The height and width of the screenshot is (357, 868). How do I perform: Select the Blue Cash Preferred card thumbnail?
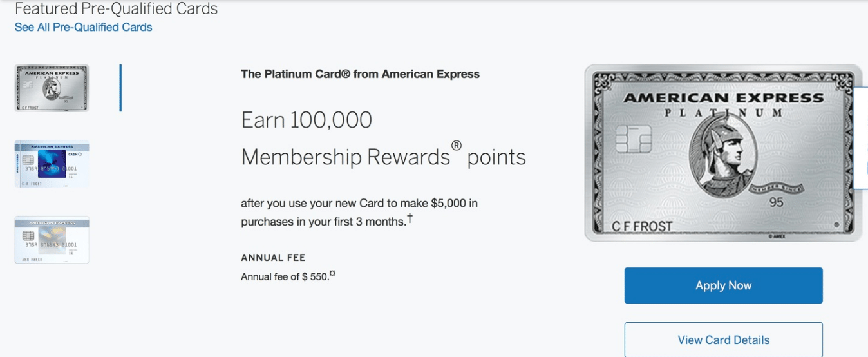tap(52, 164)
